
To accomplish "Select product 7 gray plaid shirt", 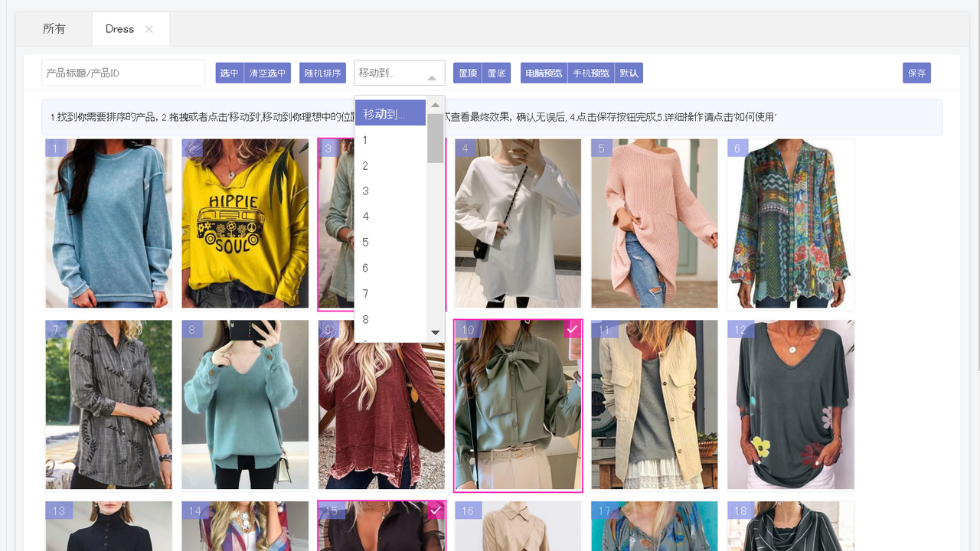I will 109,405.
